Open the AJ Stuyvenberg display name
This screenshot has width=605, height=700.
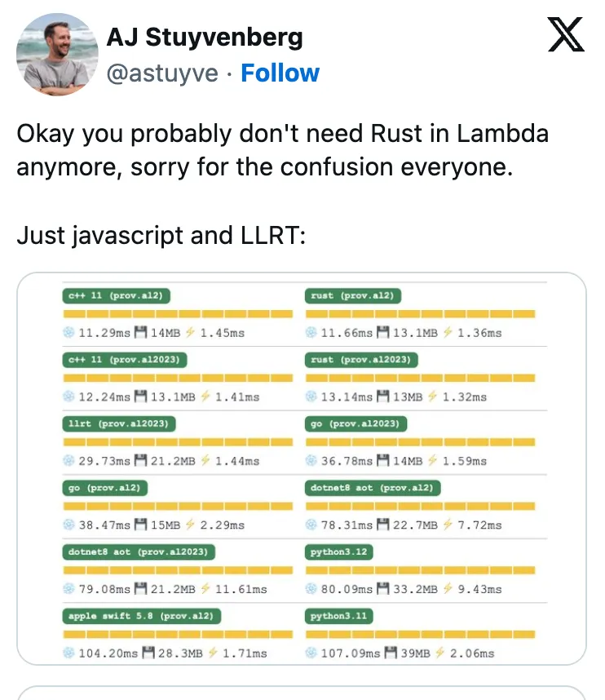pyautogui.click(x=205, y=37)
